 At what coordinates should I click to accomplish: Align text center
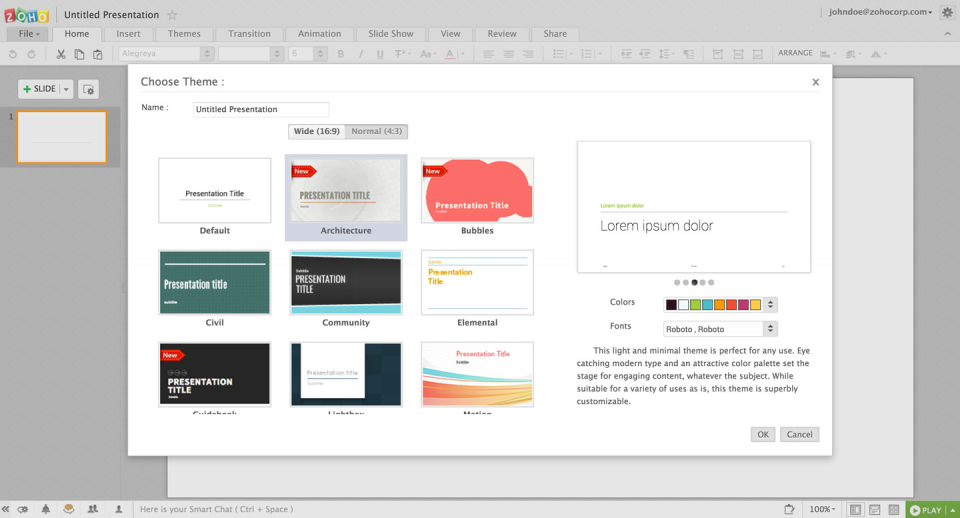[x=508, y=54]
